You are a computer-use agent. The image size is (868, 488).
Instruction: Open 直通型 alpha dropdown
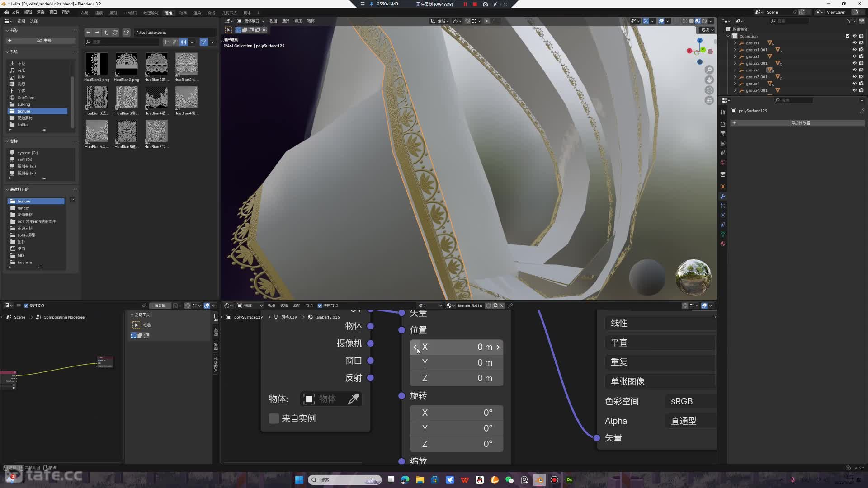coord(691,421)
